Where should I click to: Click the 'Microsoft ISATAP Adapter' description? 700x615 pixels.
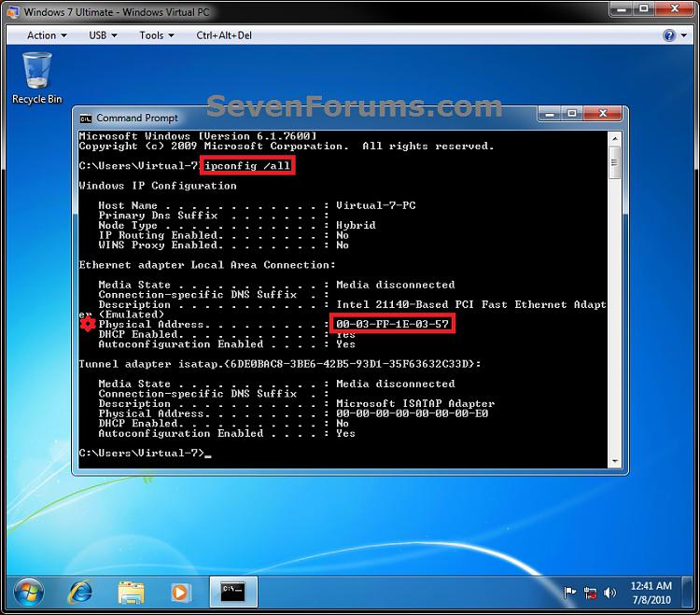[x=415, y=403]
